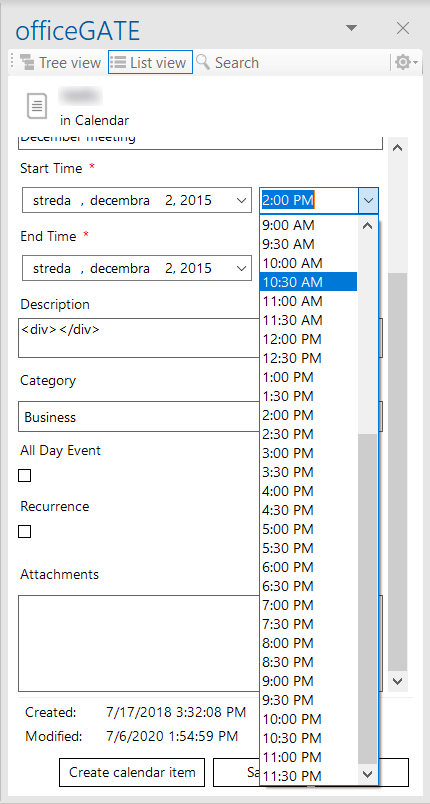Expand the End Time date picker
Image resolution: width=430 pixels, height=804 pixels.
[241, 268]
